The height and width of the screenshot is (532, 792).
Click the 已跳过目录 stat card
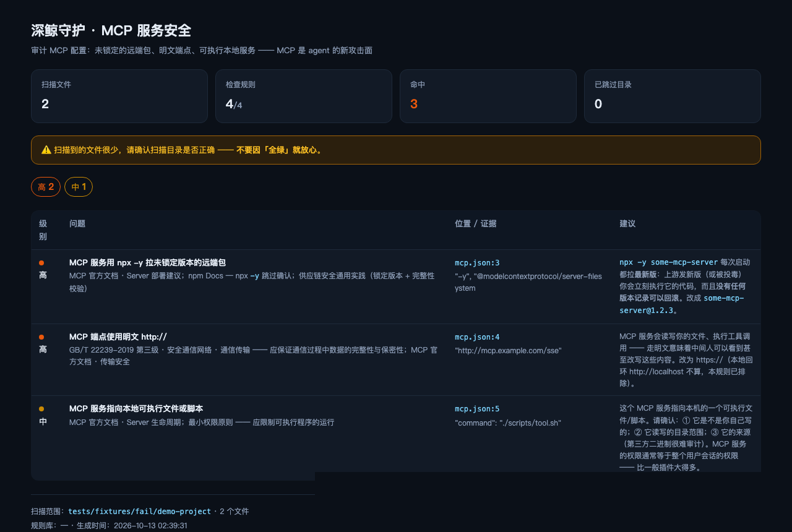click(x=673, y=96)
